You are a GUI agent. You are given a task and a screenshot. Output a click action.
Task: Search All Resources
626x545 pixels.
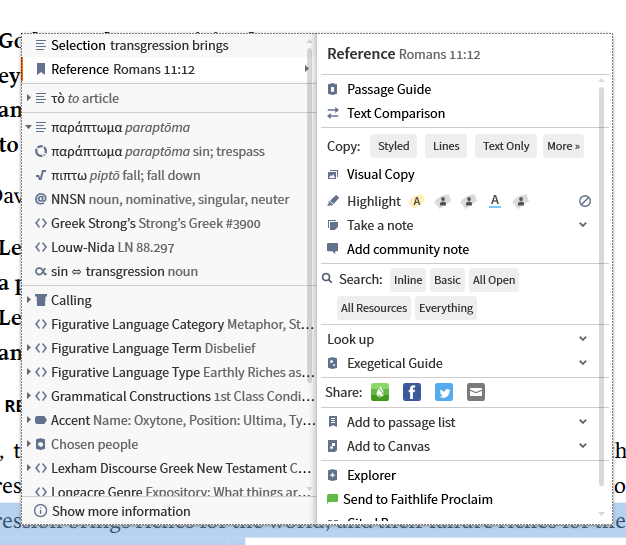pos(374,308)
